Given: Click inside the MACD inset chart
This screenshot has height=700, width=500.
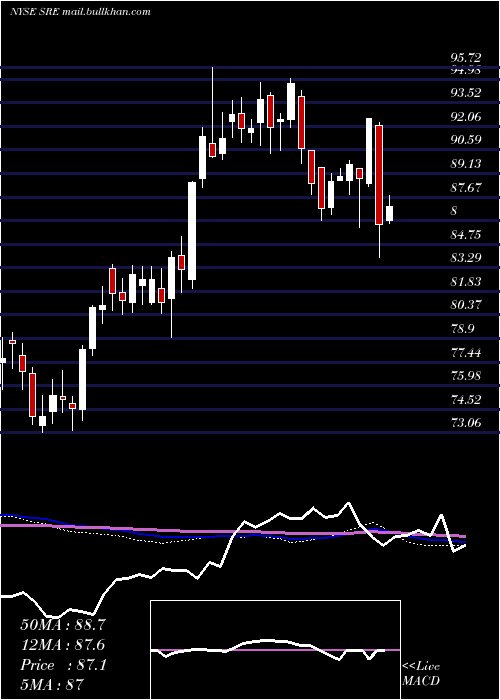Looking at the screenshot, I should coord(275,650).
